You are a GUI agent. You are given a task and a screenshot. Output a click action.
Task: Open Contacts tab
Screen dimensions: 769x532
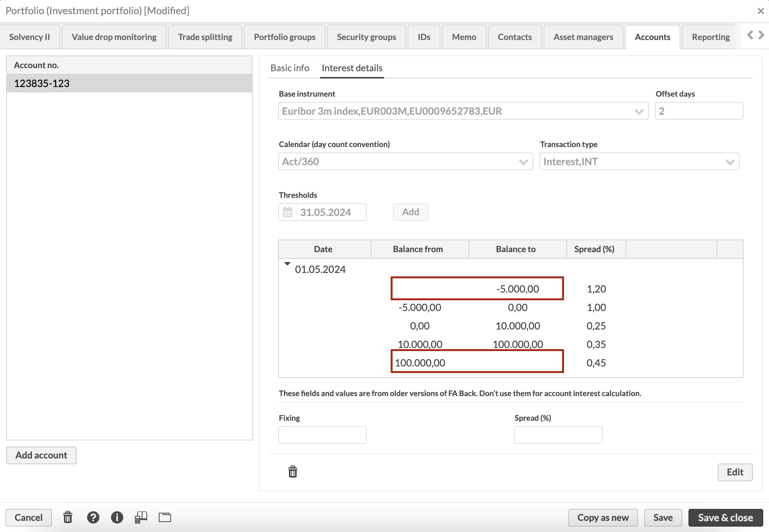pyautogui.click(x=515, y=37)
